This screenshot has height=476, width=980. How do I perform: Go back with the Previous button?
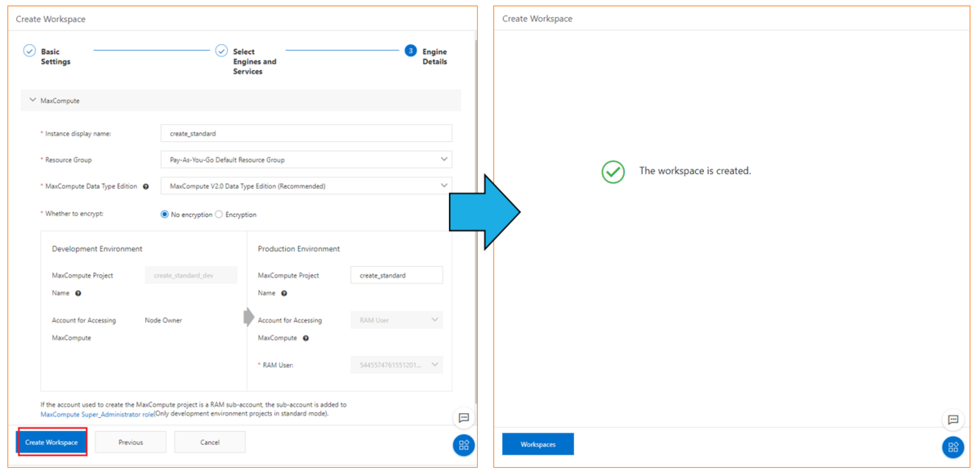tap(131, 443)
